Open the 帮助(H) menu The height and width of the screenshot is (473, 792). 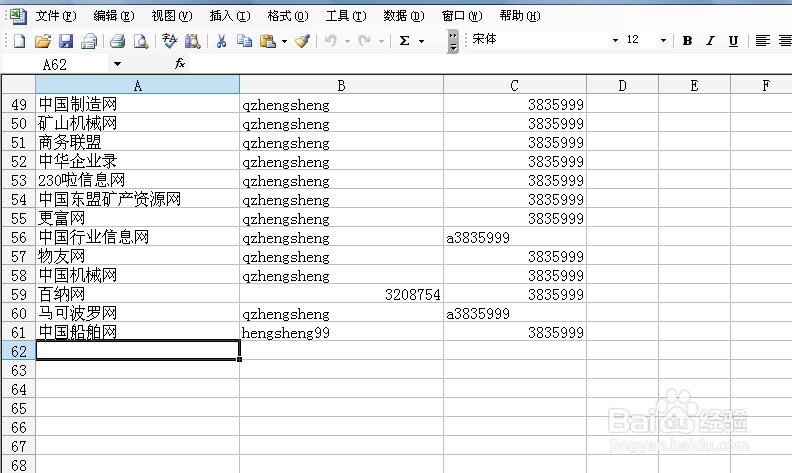[520, 16]
